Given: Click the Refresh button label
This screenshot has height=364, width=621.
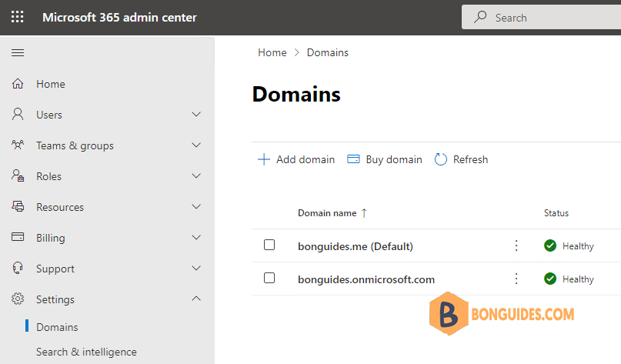Looking at the screenshot, I should click(x=470, y=159).
